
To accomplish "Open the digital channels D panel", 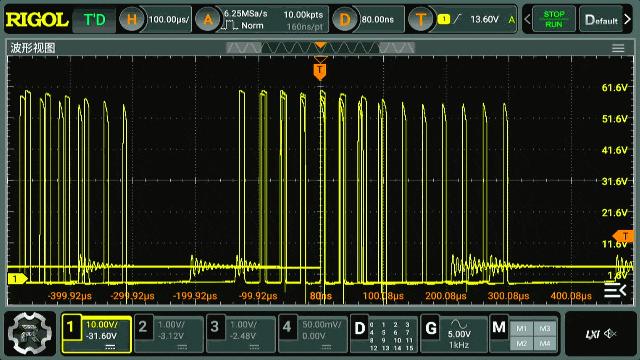I will coord(384,333).
